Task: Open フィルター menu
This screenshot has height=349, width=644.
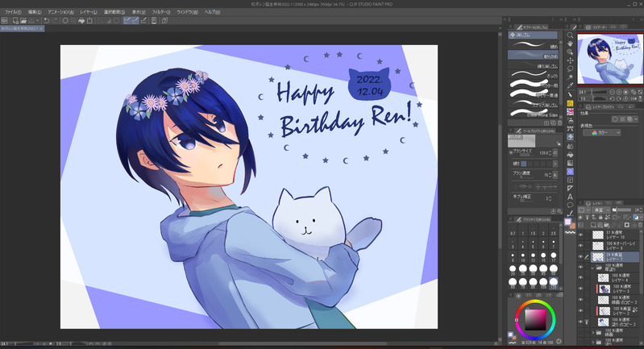Action: (x=161, y=12)
